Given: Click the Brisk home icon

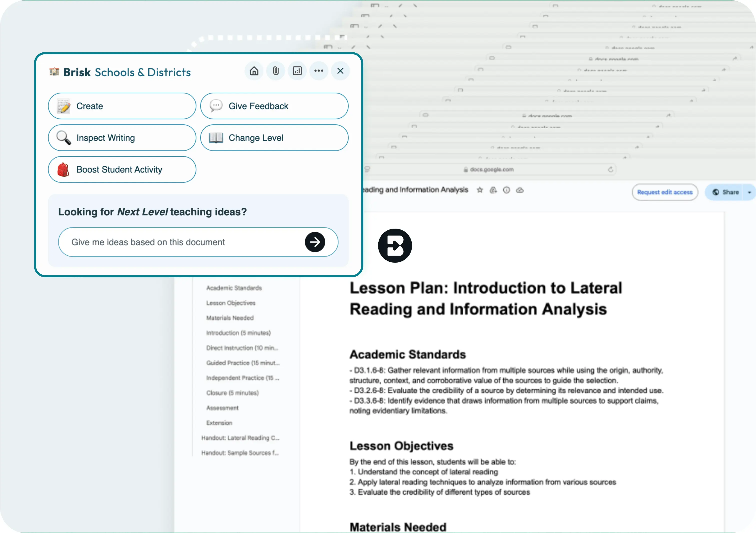Looking at the screenshot, I should pyautogui.click(x=254, y=71).
